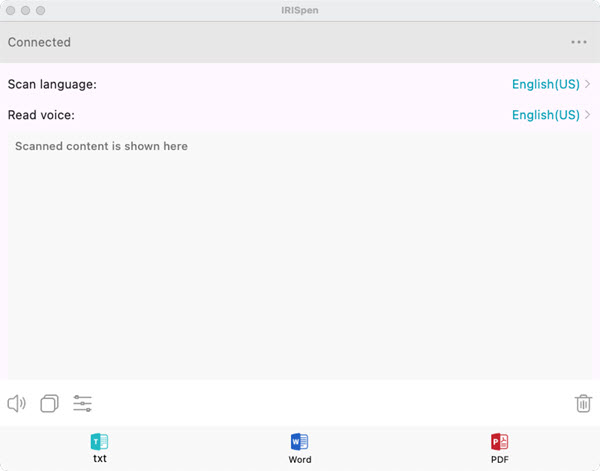Viewport: 600px width, 471px height.
Task: Click chevron next to Read voice value
Action: coord(587,114)
